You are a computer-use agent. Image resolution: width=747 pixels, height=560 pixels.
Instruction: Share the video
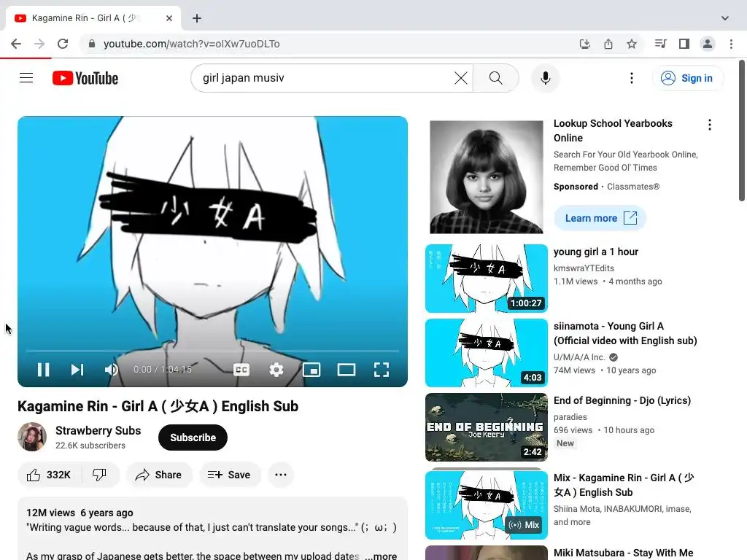coord(158,475)
